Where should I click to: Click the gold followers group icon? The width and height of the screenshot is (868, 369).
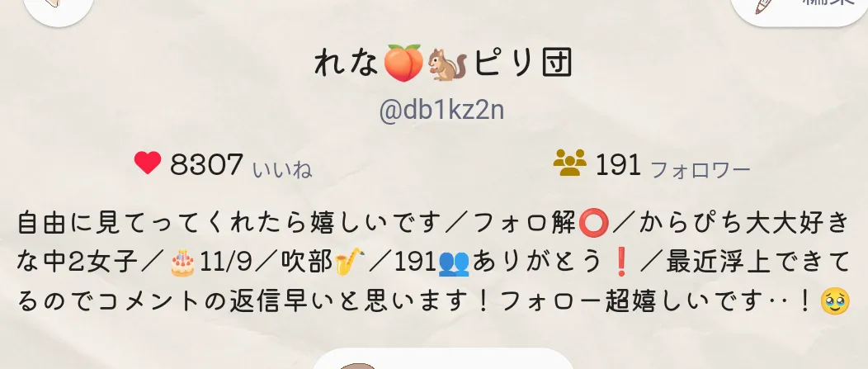[x=569, y=163]
